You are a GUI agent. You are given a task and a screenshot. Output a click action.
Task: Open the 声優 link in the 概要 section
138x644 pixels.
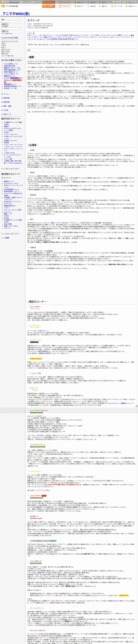pyautogui.click(x=66, y=83)
